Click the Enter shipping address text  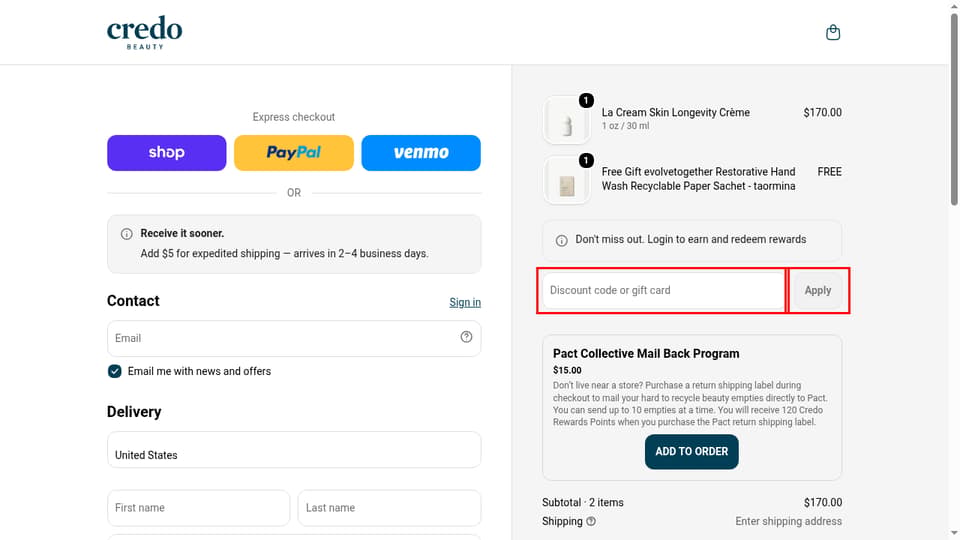(x=789, y=521)
